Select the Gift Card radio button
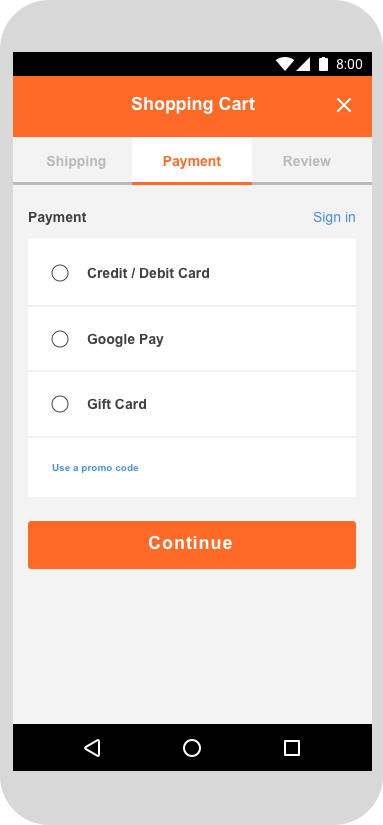 point(60,404)
